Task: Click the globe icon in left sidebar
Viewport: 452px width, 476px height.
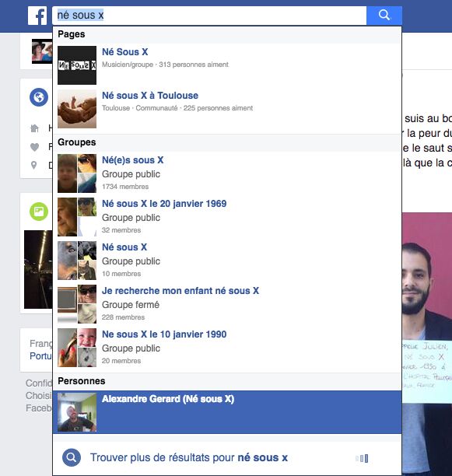Action: pos(39,97)
